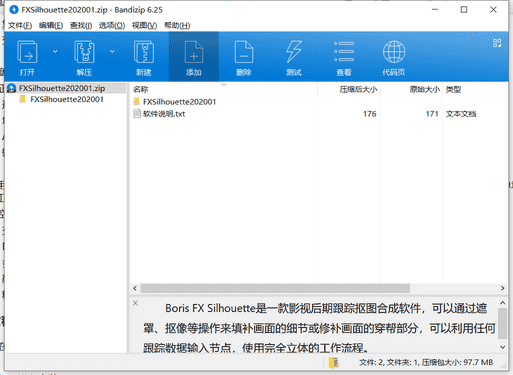Click the grid icon at toolbar right
Viewport: 513px width, 375px height.
(x=497, y=43)
